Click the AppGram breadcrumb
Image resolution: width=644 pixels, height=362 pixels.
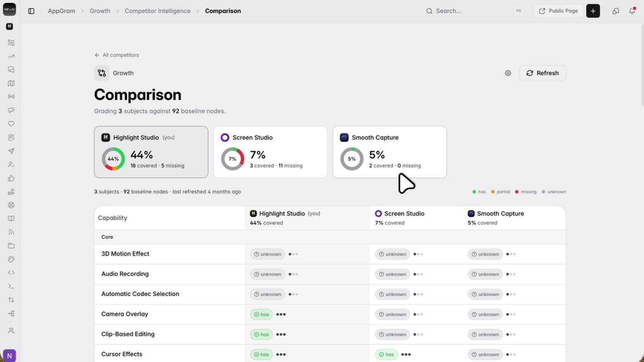62,11
